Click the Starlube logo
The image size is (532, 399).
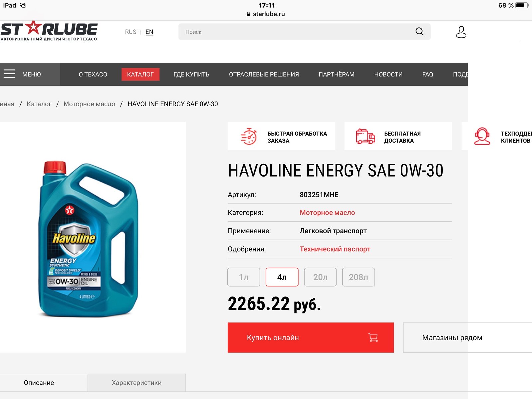pos(49,32)
